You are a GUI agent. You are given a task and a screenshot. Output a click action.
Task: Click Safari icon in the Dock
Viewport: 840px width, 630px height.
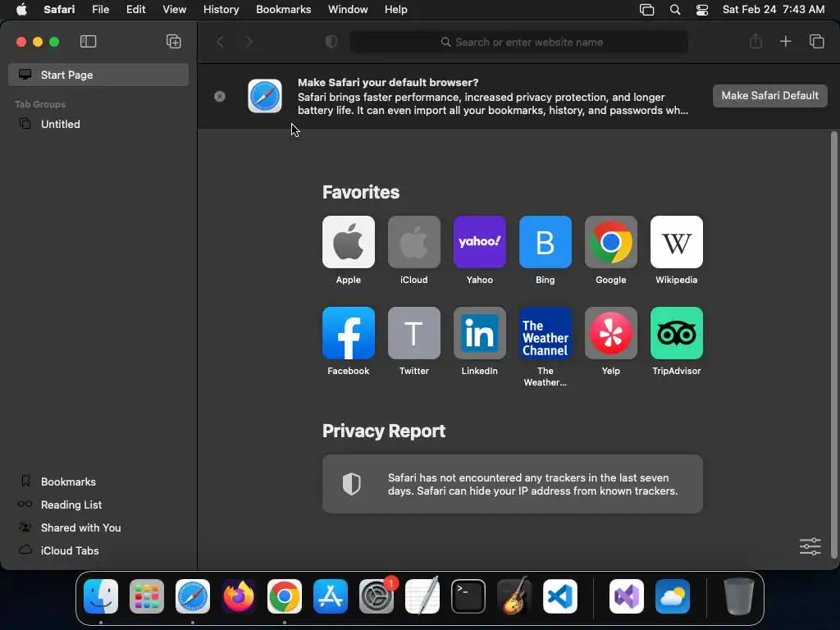[x=193, y=596]
